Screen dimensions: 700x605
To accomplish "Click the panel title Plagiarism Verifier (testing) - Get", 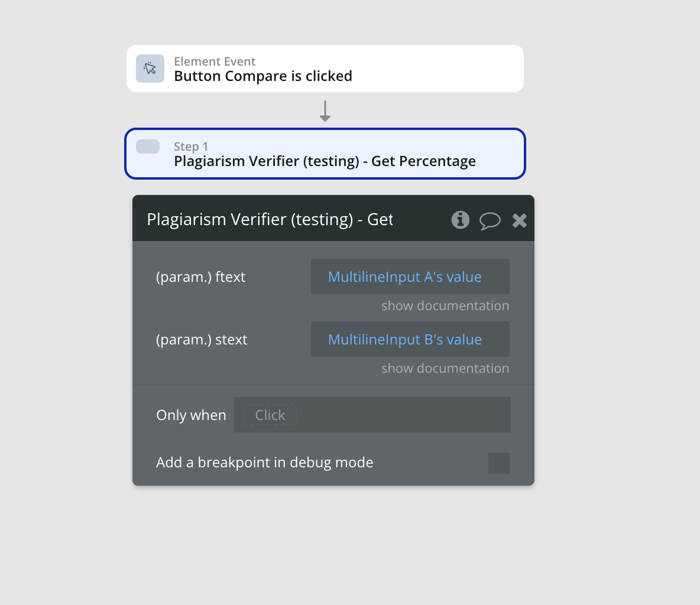I will [x=270, y=220].
